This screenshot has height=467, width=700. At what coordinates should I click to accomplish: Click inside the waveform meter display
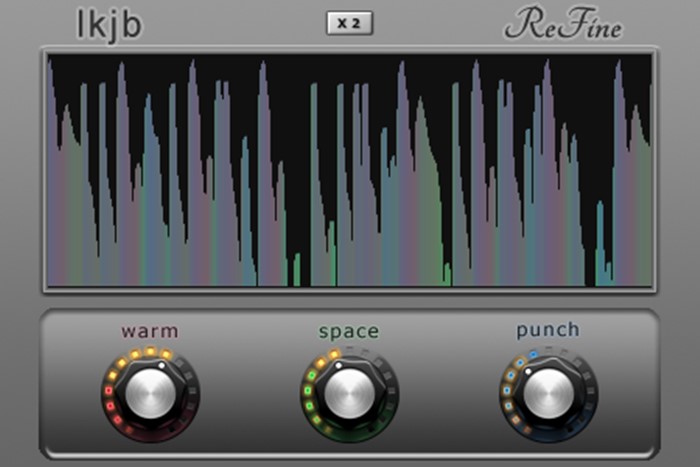(349, 170)
